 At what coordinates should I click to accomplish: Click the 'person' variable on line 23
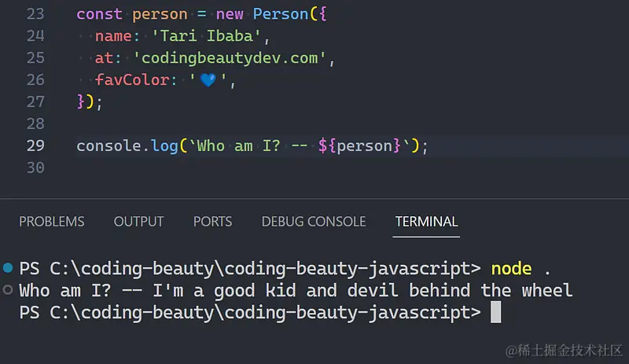[x=160, y=15]
